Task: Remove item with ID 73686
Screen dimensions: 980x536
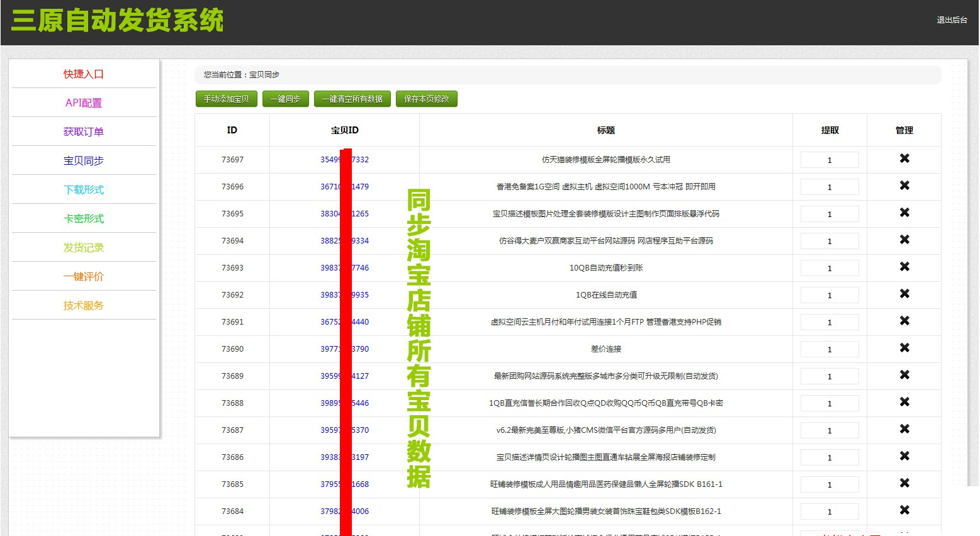Action: tap(904, 456)
